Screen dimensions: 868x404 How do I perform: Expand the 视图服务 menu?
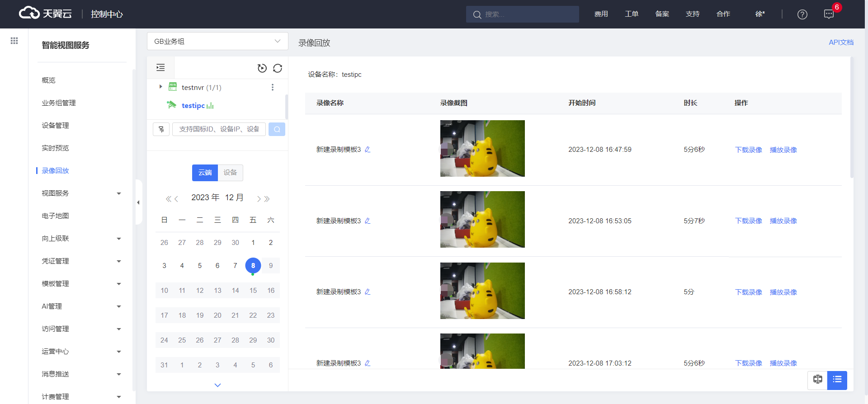click(x=119, y=193)
